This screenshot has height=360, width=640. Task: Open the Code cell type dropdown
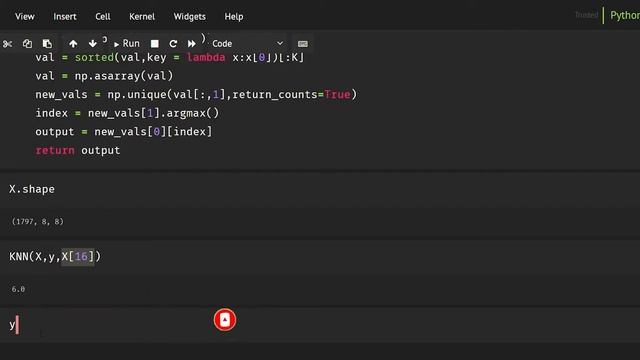pos(247,44)
